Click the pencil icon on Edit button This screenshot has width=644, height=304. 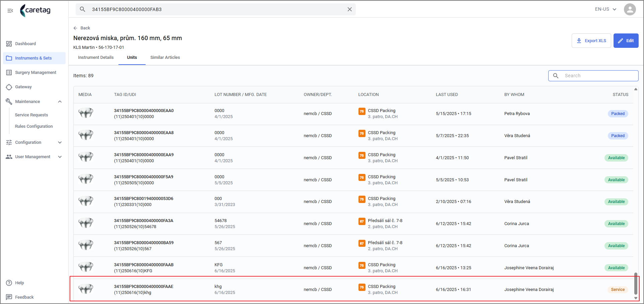click(620, 41)
